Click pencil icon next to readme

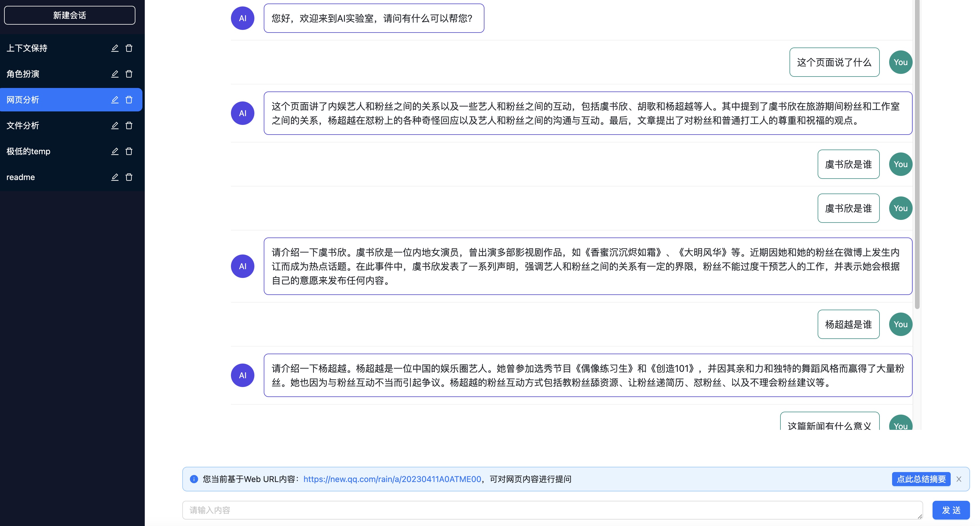coord(115,177)
